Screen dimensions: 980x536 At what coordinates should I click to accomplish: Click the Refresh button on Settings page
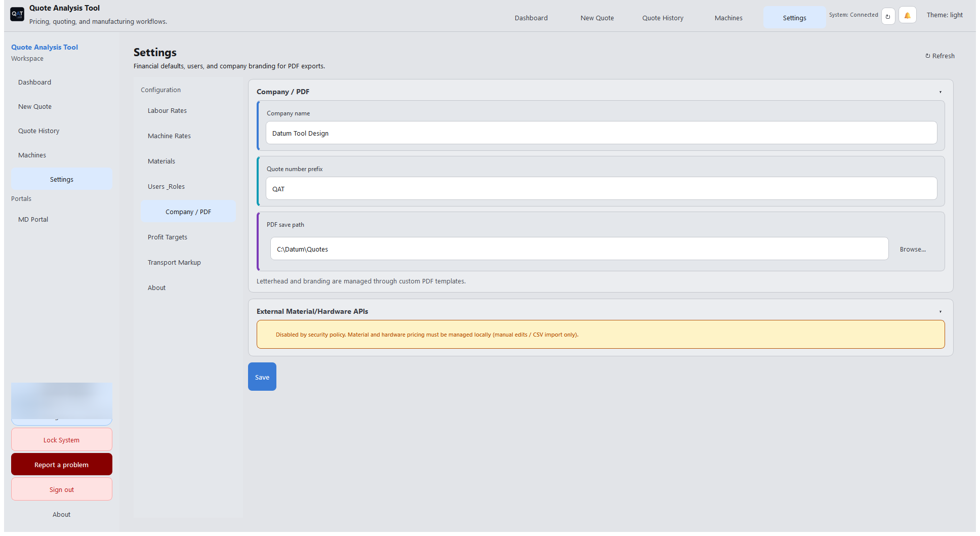click(x=940, y=56)
